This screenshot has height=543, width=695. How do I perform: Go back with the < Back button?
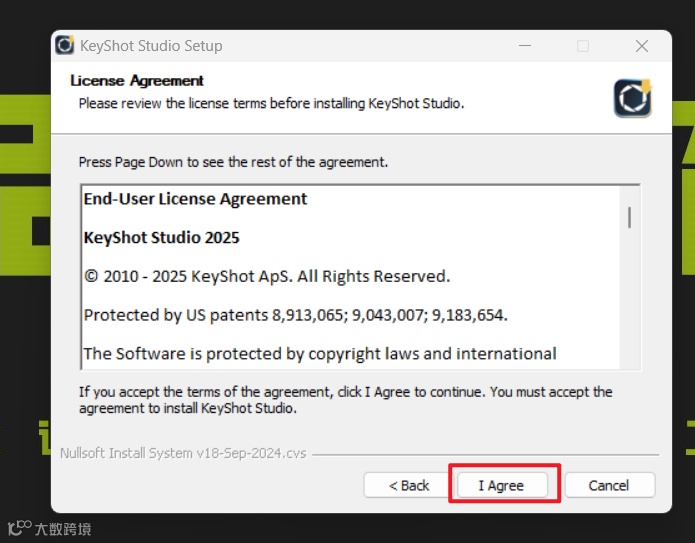[408, 485]
